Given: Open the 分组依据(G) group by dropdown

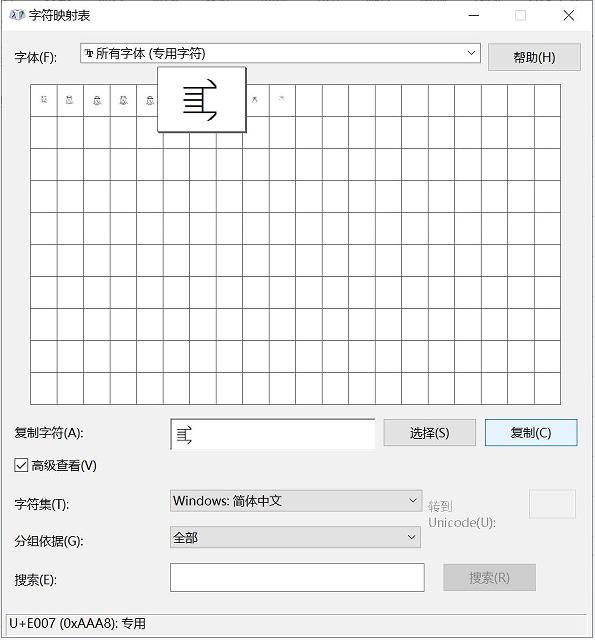Looking at the screenshot, I should [x=295, y=537].
